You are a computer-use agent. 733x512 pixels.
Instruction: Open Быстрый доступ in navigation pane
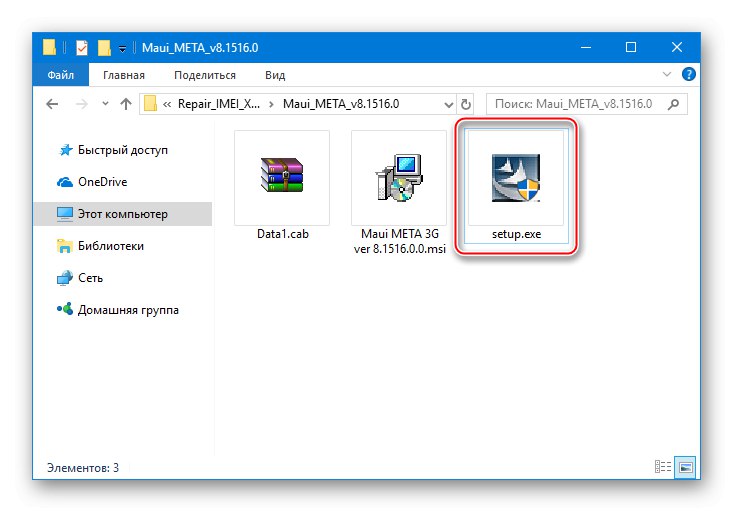(112, 150)
